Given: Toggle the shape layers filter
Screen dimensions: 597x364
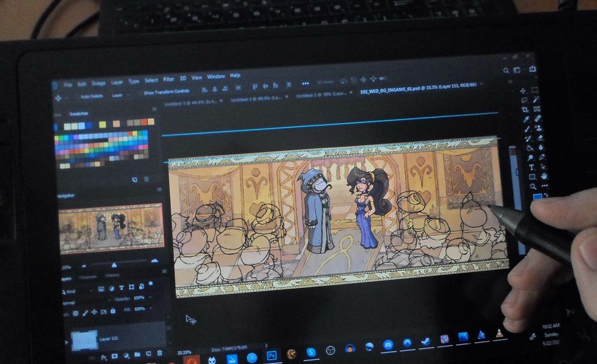Looking at the screenshot, I should click(131, 286).
